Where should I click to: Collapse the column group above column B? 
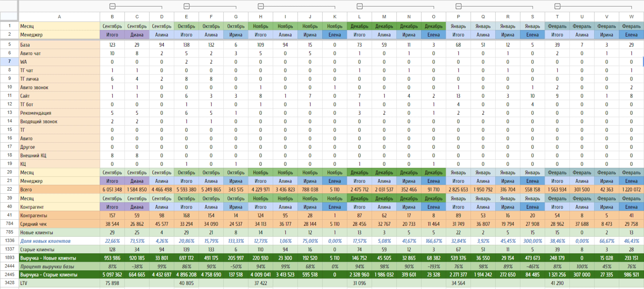pyautogui.click(x=113, y=6)
